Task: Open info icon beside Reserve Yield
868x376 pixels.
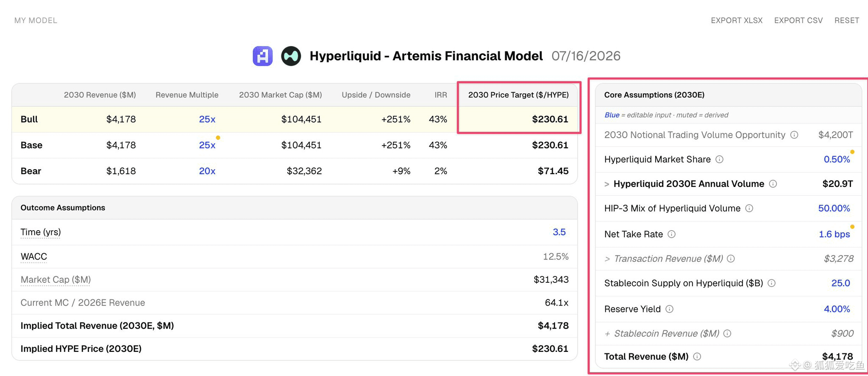Action: (670, 309)
